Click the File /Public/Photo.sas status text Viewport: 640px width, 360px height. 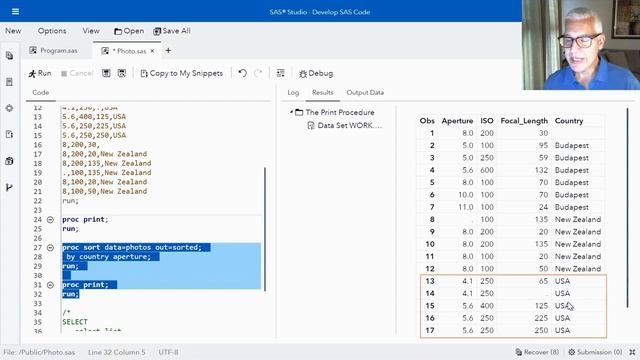coord(39,352)
